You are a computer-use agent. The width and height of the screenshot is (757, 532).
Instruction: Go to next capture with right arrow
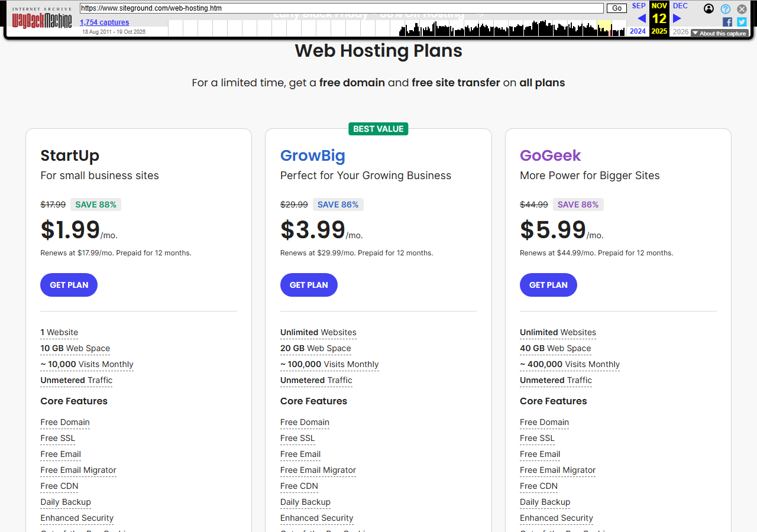click(677, 18)
